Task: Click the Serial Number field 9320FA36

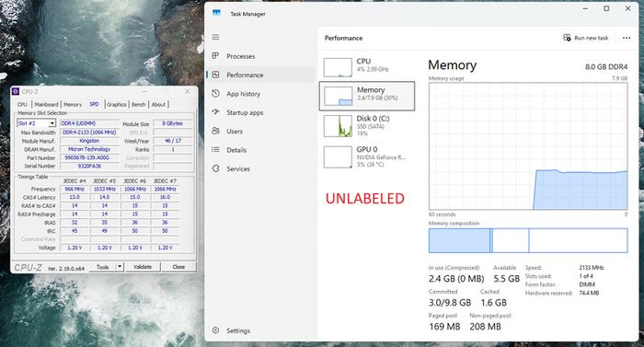Action: tap(89, 166)
